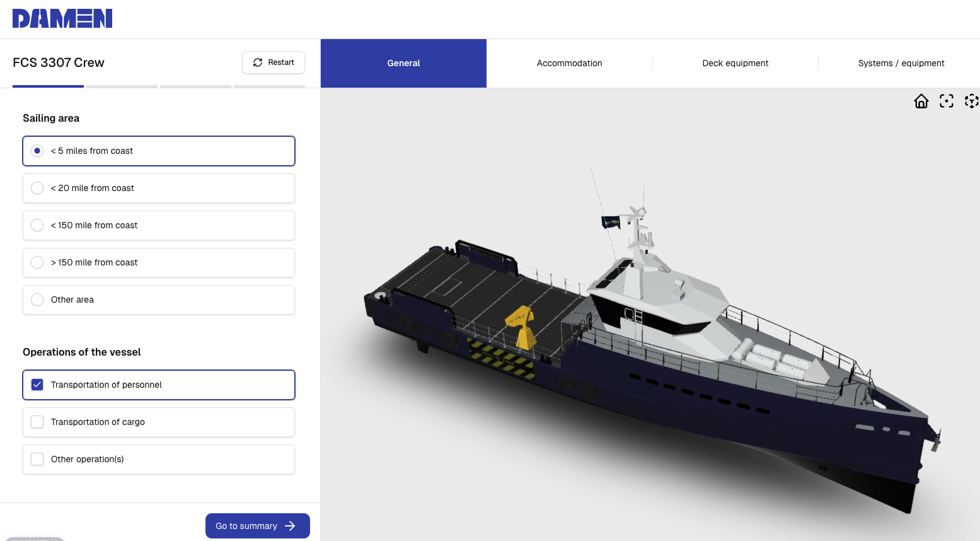Choose '> 150 mile from coast' option
The image size is (980, 541).
(x=159, y=263)
